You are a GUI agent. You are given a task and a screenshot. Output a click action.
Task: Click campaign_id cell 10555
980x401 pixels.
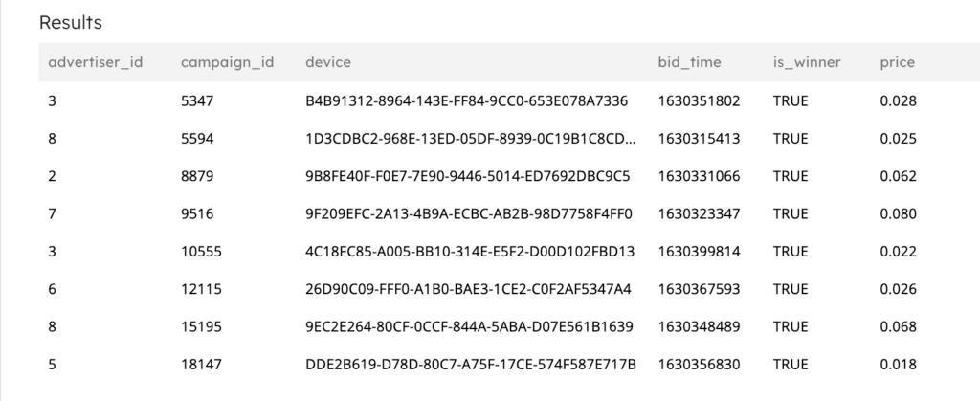click(x=201, y=252)
